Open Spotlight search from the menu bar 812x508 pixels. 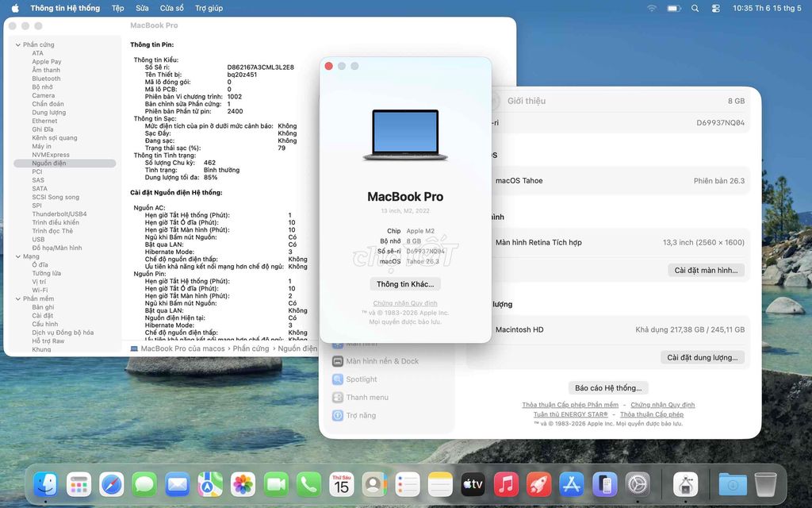[x=695, y=8]
